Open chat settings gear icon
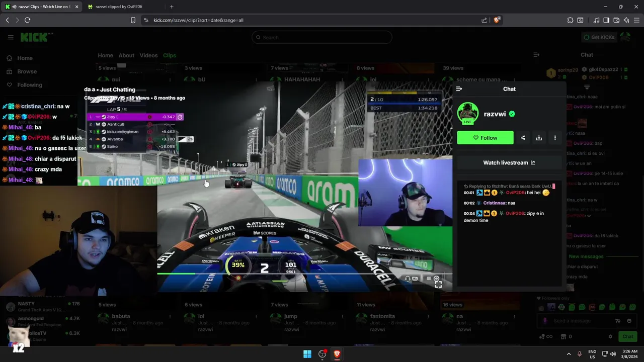The height and width of the screenshot is (362, 644). click(x=610, y=336)
